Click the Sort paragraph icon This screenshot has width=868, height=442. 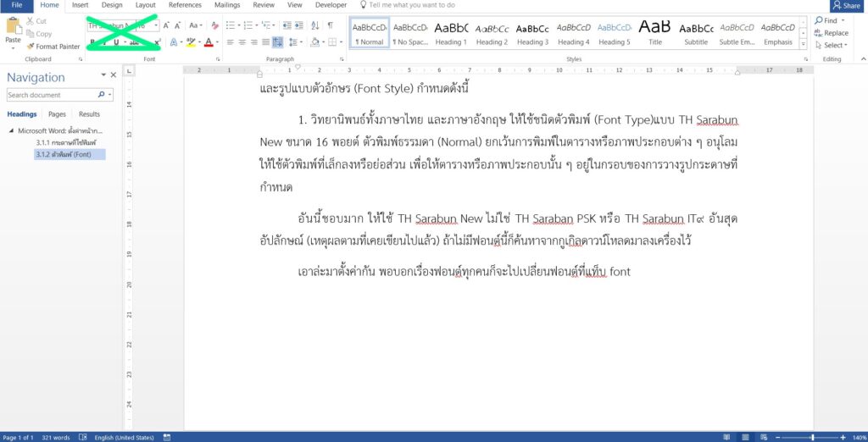click(x=314, y=25)
